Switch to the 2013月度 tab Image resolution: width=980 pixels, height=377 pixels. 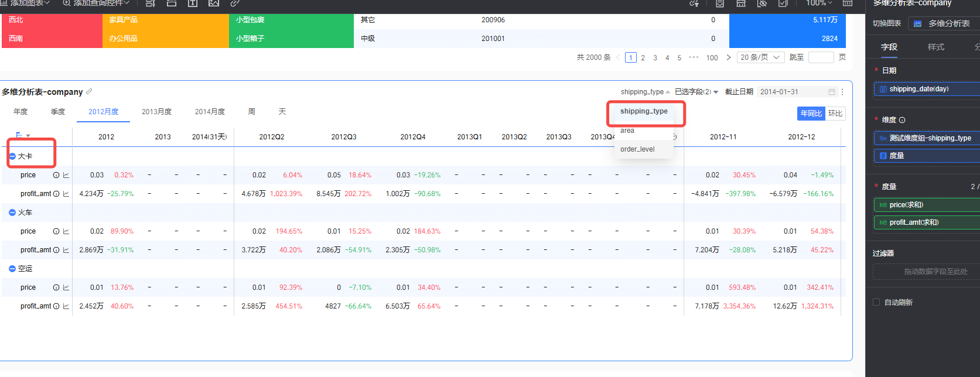pos(156,112)
